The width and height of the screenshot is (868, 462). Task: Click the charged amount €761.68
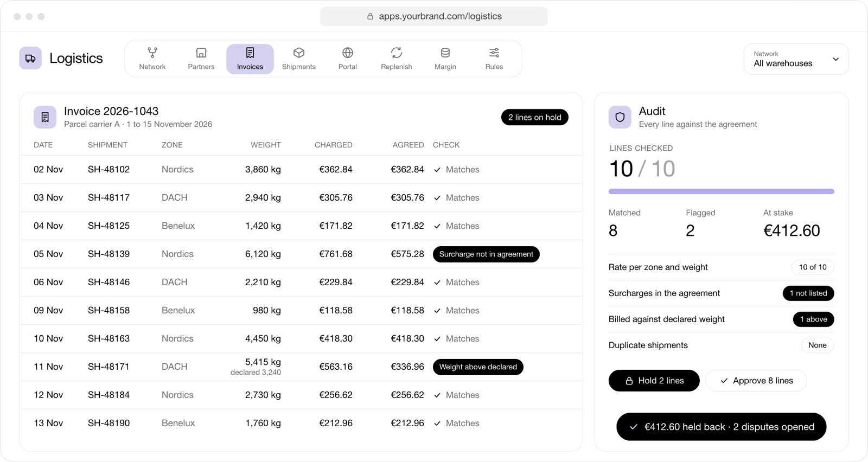coord(336,254)
